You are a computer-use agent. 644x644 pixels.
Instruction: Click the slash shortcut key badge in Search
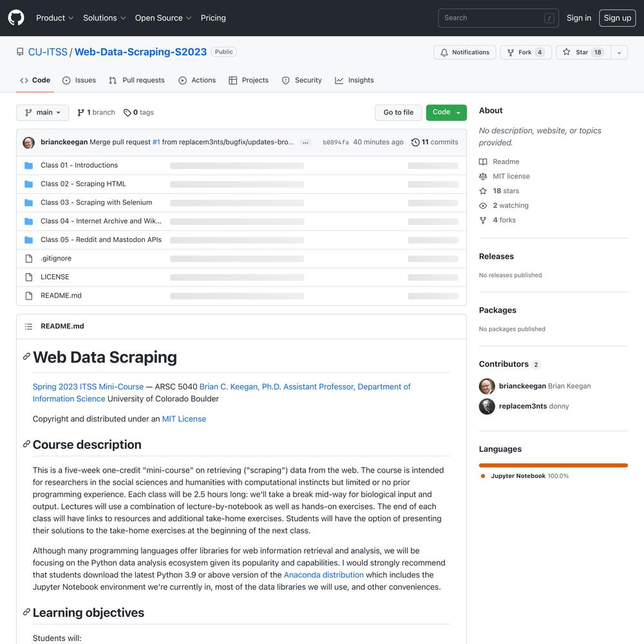(549, 18)
